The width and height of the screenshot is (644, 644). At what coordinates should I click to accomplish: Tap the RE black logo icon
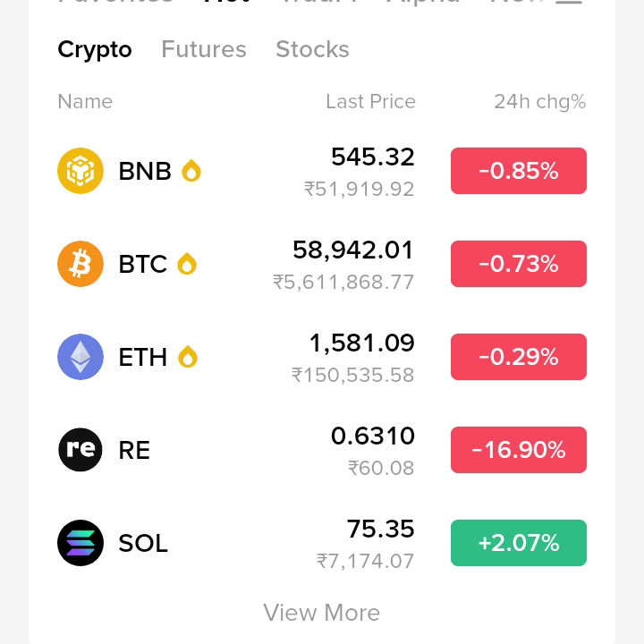[80, 449]
